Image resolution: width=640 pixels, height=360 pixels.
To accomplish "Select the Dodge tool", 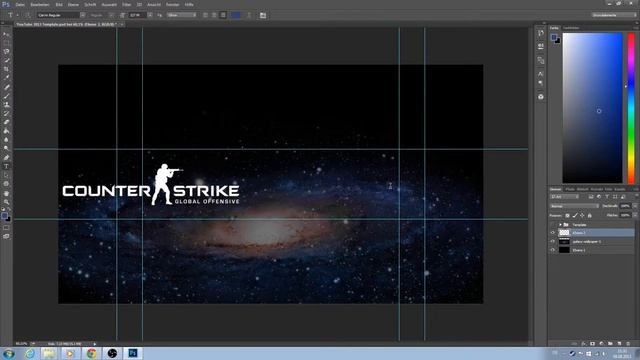I will [6, 148].
